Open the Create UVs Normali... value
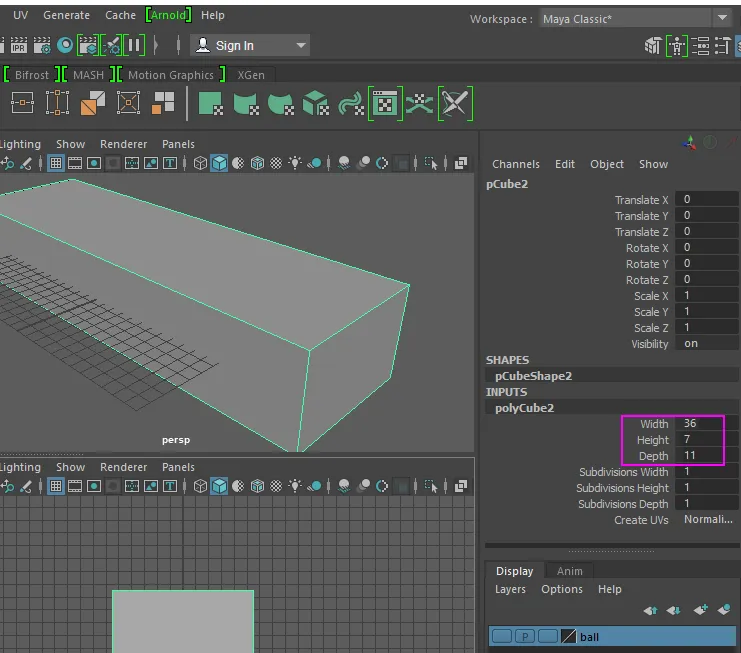Viewport: 741px width, 653px height. coord(707,519)
